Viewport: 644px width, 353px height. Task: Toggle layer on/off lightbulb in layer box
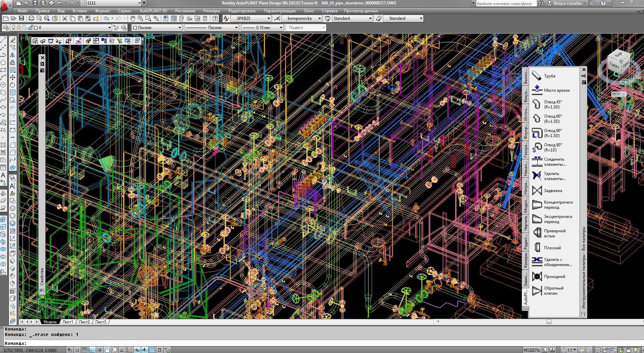(14, 28)
